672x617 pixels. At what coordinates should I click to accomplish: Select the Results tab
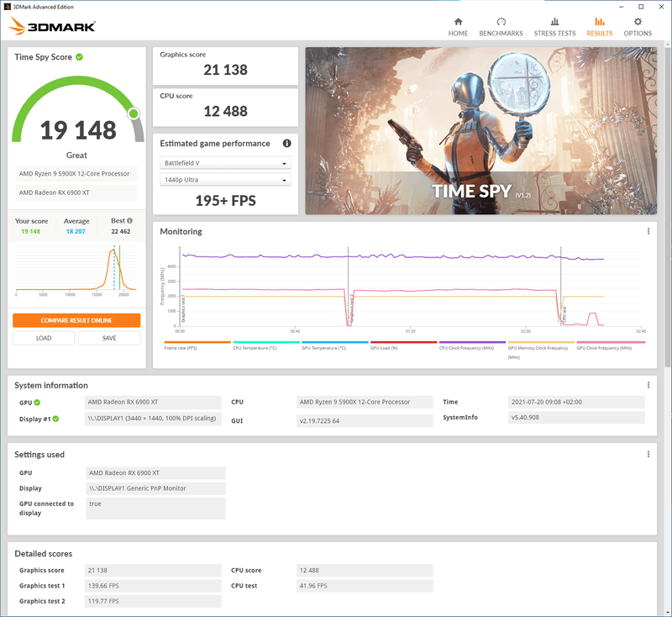point(599,27)
